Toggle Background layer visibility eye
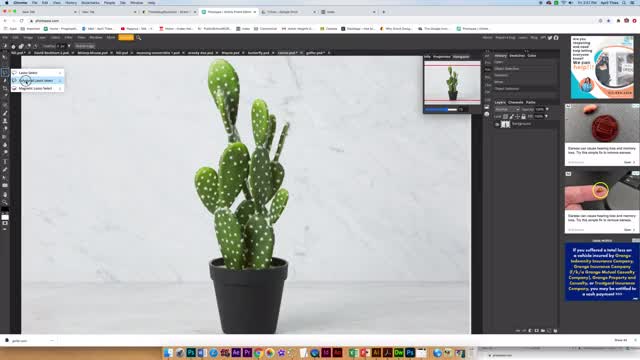 pos(497,124)
